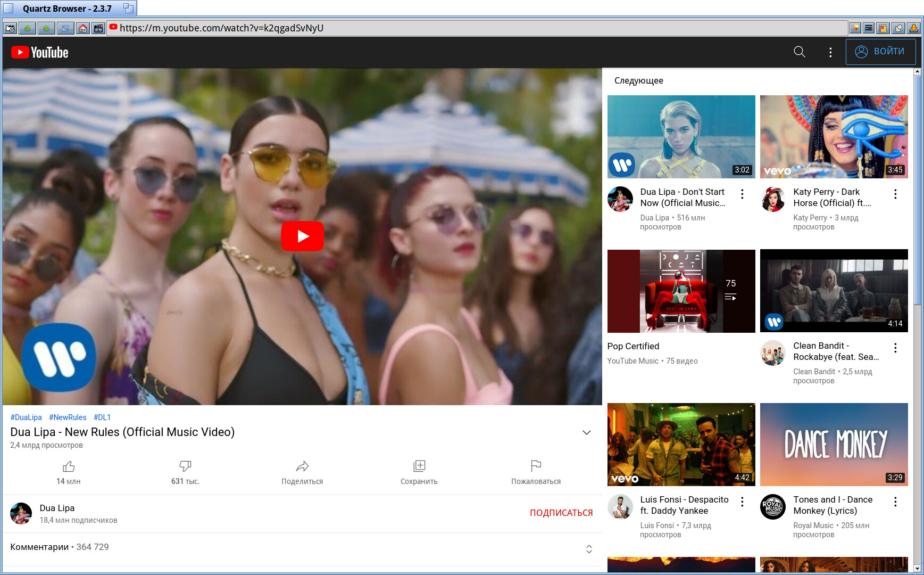Open YouTube search magnifier
This screenshot has width=924, height=575.
pos(800,52)
